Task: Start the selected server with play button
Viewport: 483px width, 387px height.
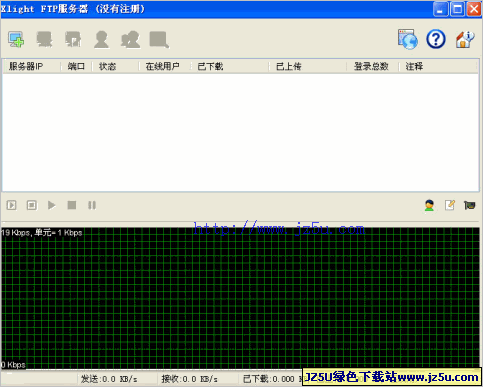Action: 51,205
